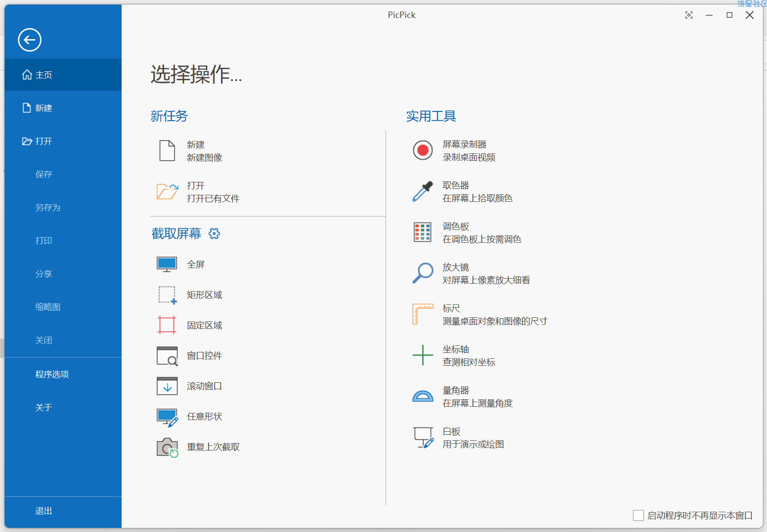
Task: Click 在调色板上按需调色 description text
Action: pyautogui.click(x=482, y=239)
